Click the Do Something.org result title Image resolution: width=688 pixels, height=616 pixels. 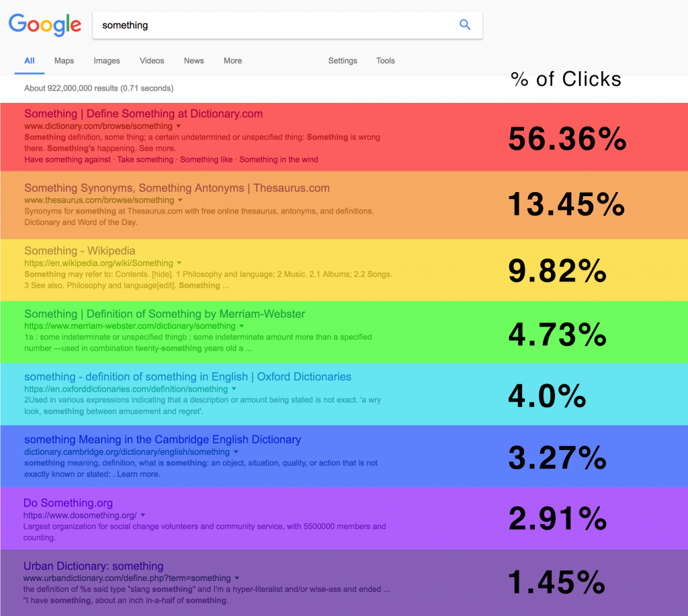pyautogui.click(x=68, y=502)
